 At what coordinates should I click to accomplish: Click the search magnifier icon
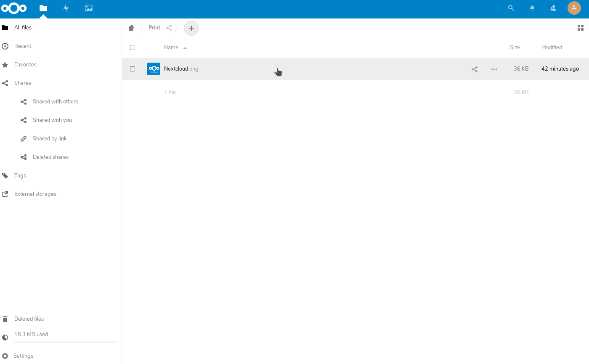[511, 8]
